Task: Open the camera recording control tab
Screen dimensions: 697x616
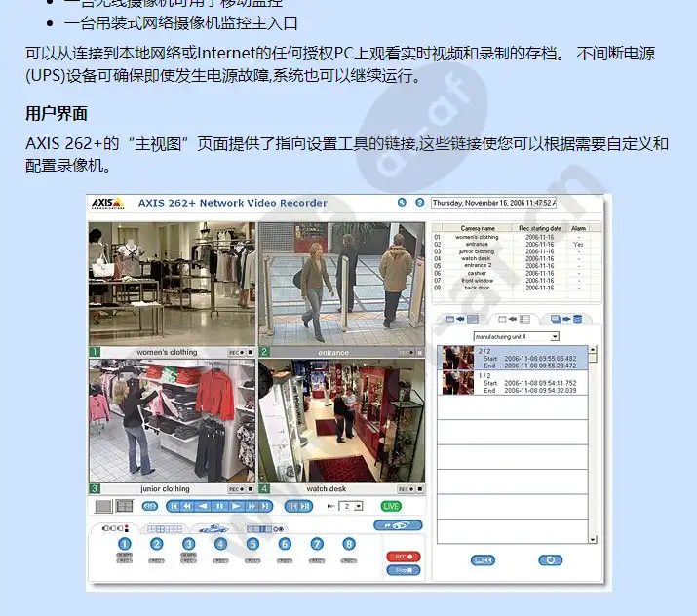Action: pos(115,528)
